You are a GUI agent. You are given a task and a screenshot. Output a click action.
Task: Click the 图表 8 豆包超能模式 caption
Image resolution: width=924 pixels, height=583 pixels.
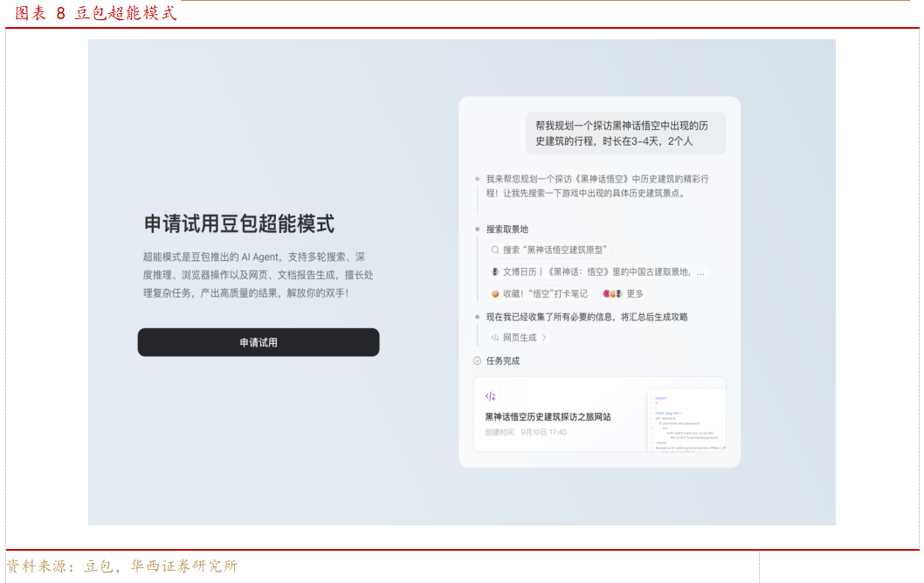pyautogui.click(x=95, y=13)
